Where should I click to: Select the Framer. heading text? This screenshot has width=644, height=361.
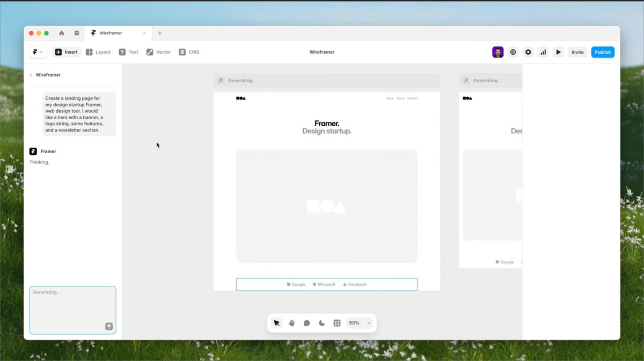[x=327, y=124]
